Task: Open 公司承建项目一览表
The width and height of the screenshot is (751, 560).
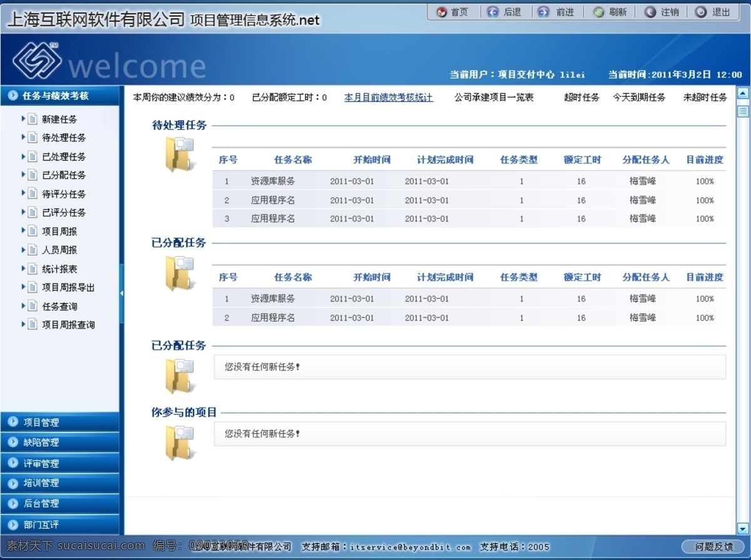Action: tap(494, 98)
